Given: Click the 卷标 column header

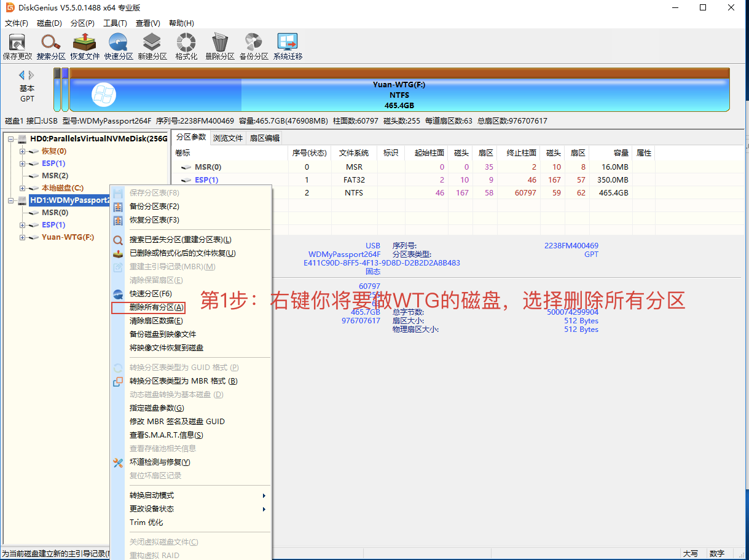Looking at the screenshot, I should [230, 153].
